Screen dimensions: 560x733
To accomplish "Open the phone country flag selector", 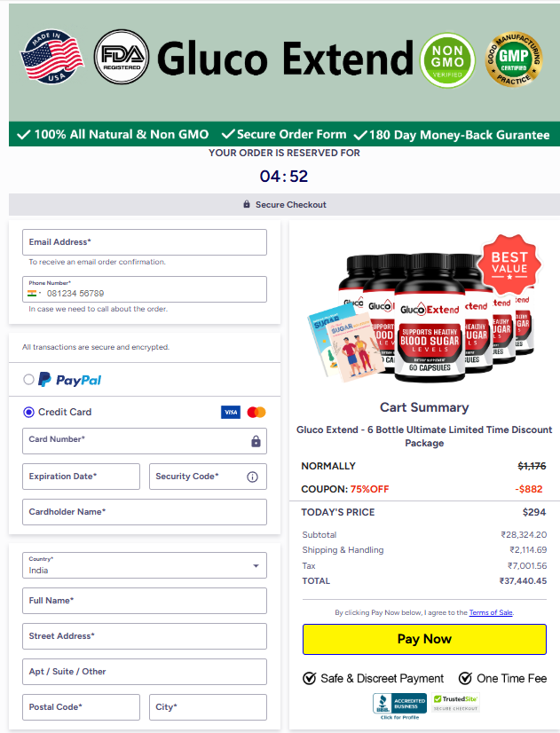I will pyautogui.click(x=34, y=294).
